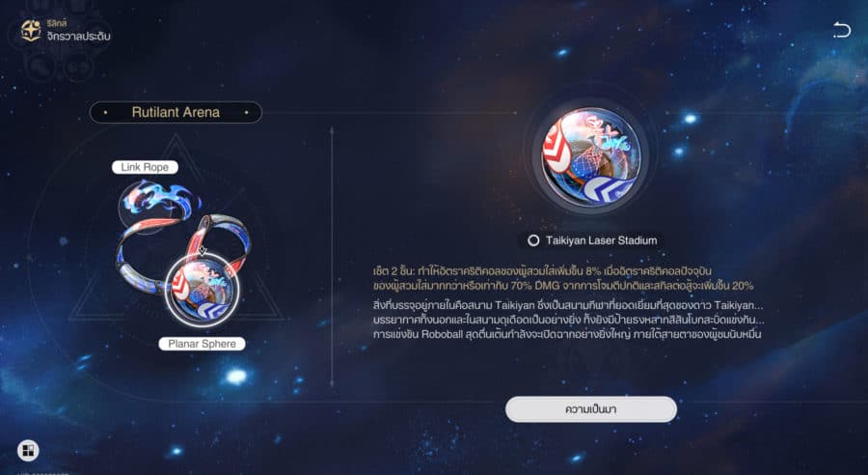Click the จักรวาลประดับ header text

coord(79,37)
